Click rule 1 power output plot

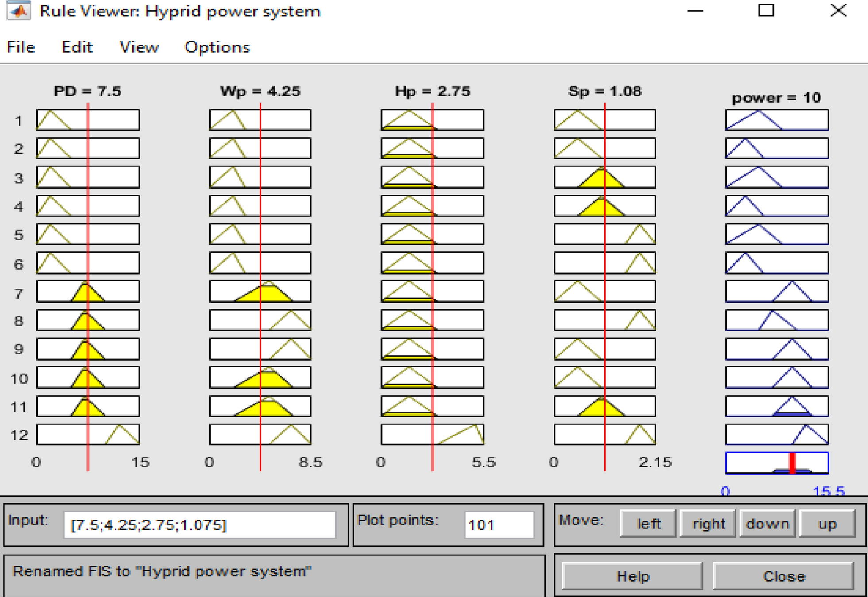point(777,120)
